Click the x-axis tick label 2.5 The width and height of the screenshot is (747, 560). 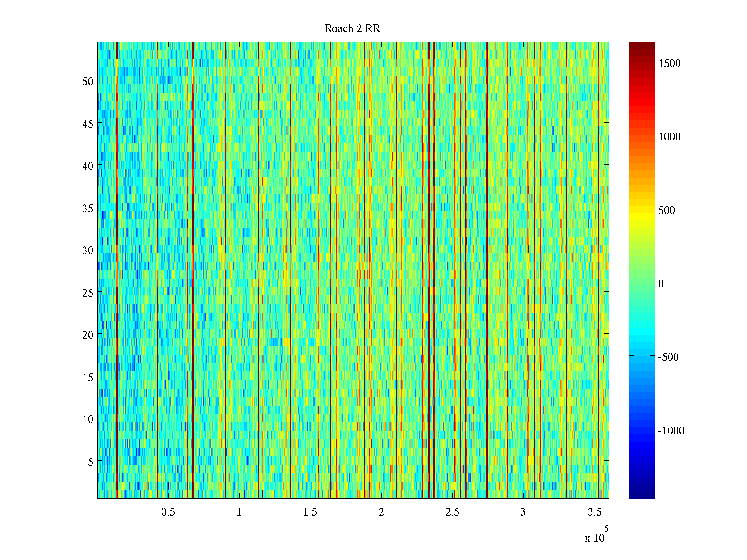click(452, 512)
